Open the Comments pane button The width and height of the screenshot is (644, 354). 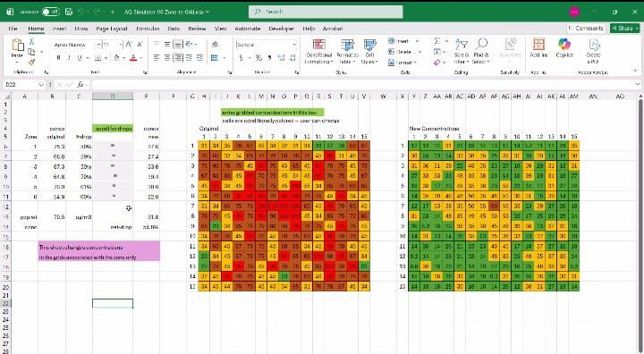[x=586, y=28]
